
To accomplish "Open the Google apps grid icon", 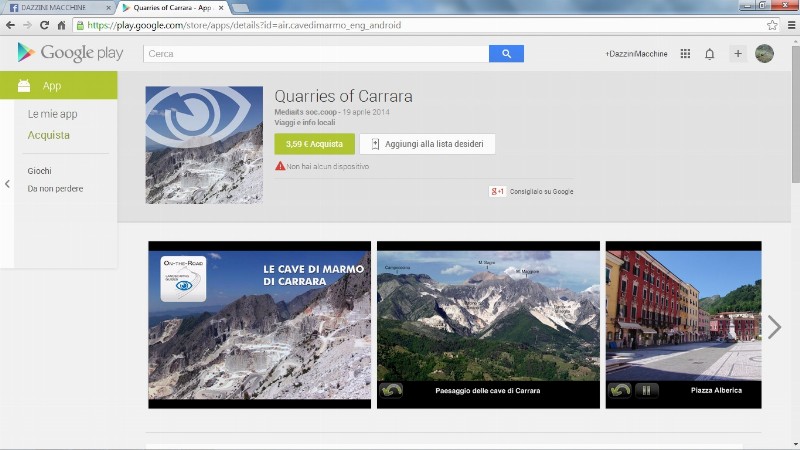I will [685, 54].
